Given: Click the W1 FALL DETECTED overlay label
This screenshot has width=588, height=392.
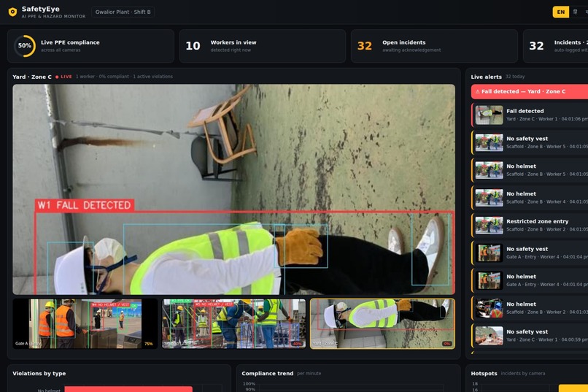Looking at the screenshot, I should pos(85,205).
